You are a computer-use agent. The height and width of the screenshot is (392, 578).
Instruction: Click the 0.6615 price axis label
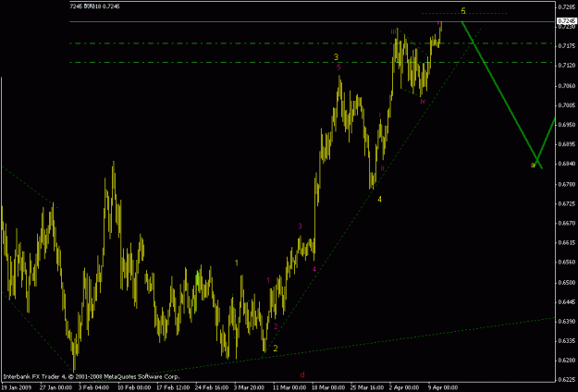click(567, 243)
